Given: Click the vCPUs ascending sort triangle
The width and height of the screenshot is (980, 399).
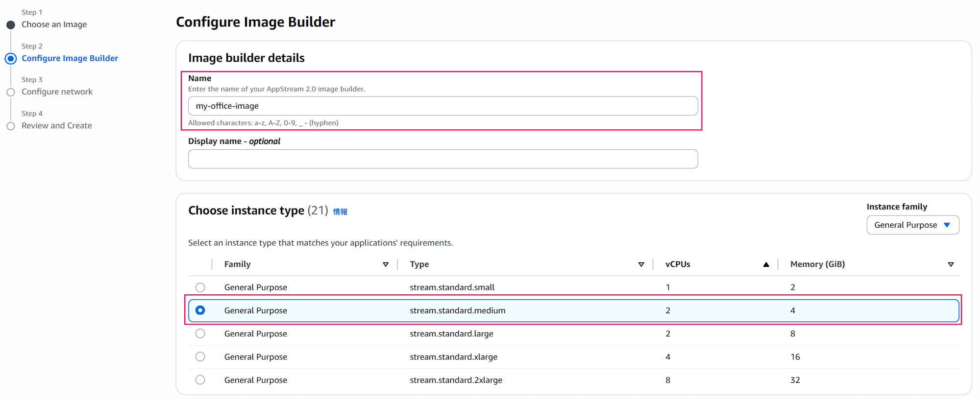Looking at the screenshot, I should click(766, 264).
